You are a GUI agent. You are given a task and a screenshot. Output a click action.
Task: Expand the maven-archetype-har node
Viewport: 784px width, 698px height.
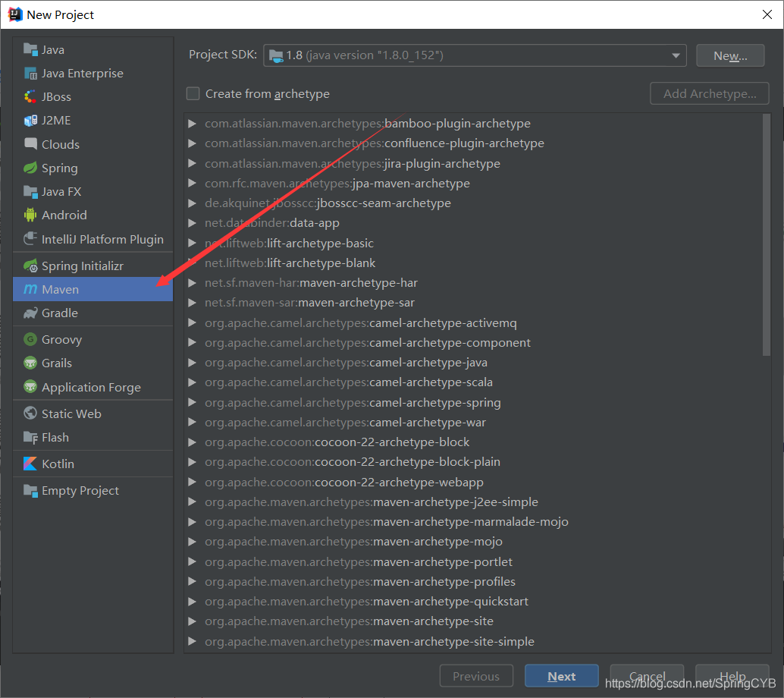click(x=192, y=283)
